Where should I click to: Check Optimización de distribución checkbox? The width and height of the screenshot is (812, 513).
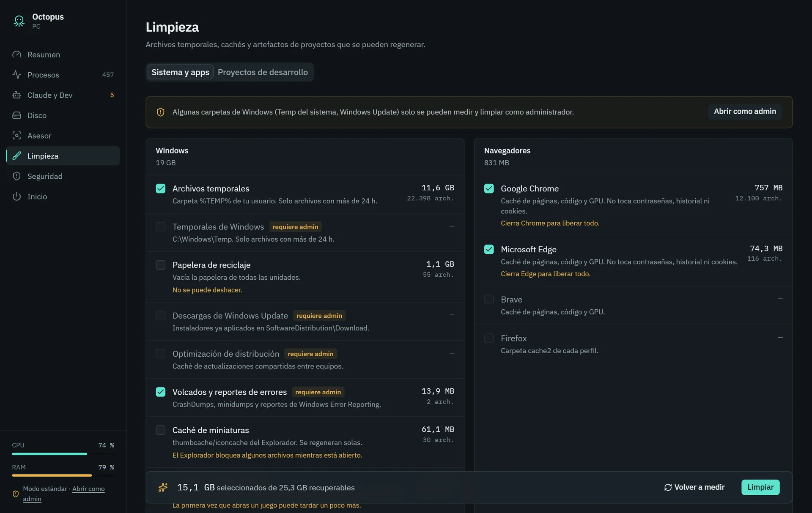point(161,354)
